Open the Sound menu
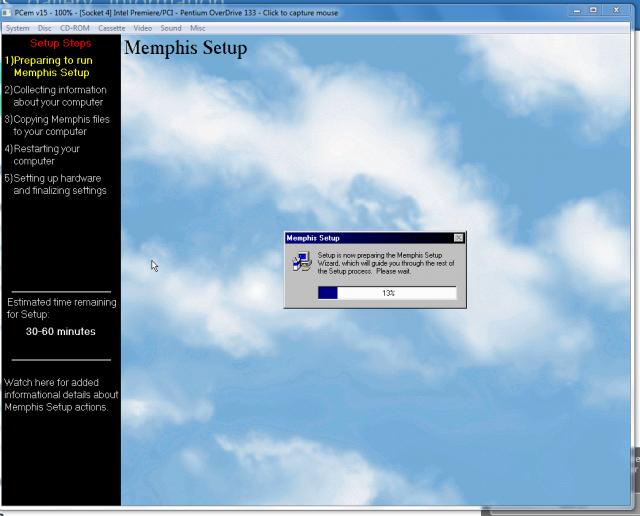The height and width of the screenshot is (516, 640). 171,28
